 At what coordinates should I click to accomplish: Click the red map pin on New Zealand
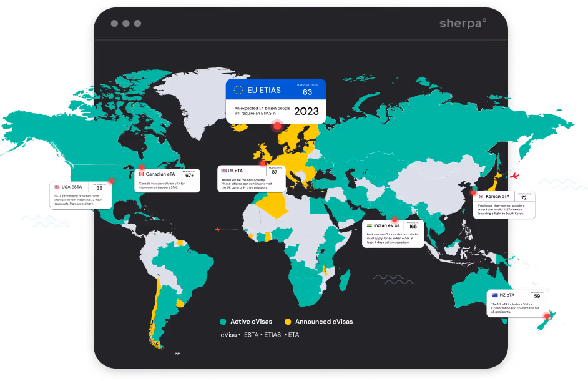tap(547, 316)
